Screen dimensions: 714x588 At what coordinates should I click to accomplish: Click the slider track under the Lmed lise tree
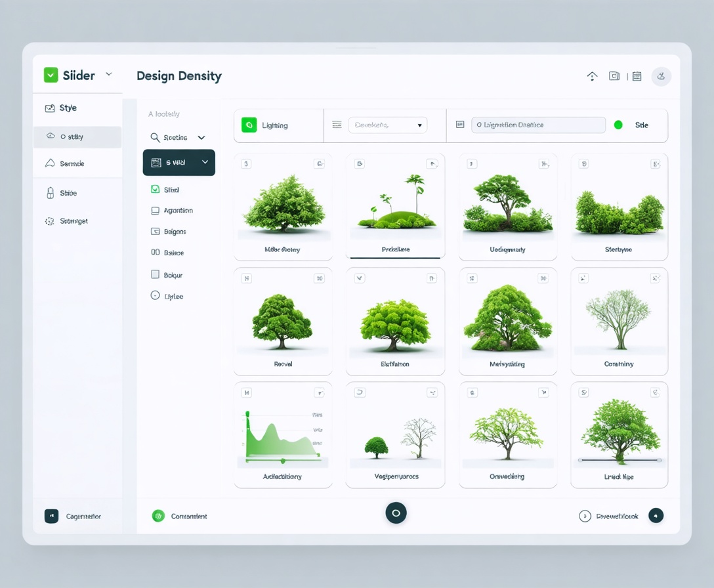pyautogui.click(x=619, y=461)
